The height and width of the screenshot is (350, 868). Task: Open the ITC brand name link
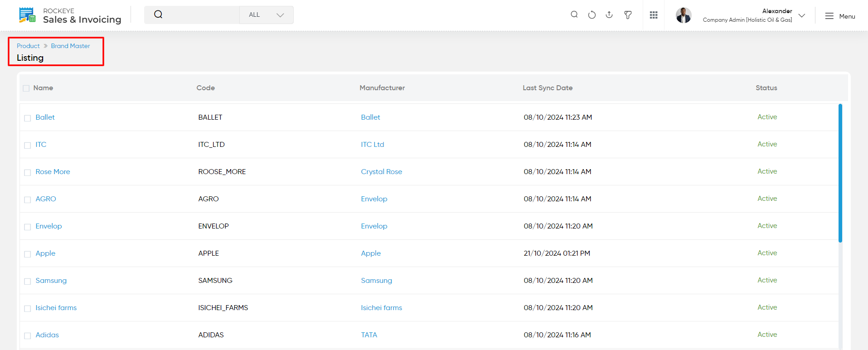tap(41, 144)
